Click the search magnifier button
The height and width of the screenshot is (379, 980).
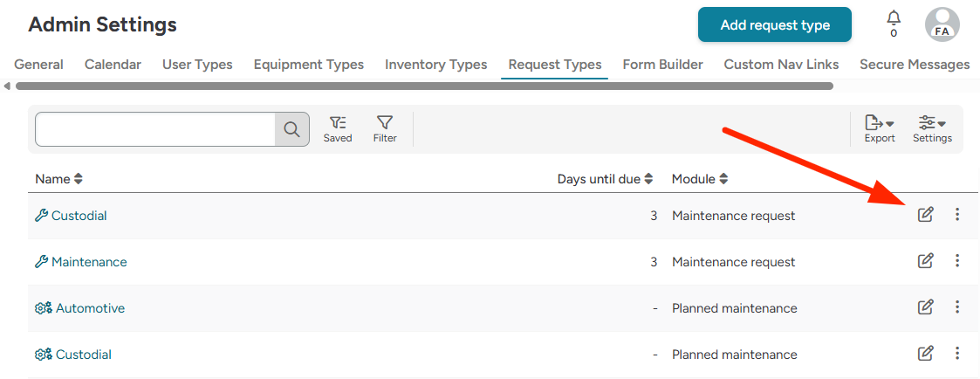click(x=292, y=129)
